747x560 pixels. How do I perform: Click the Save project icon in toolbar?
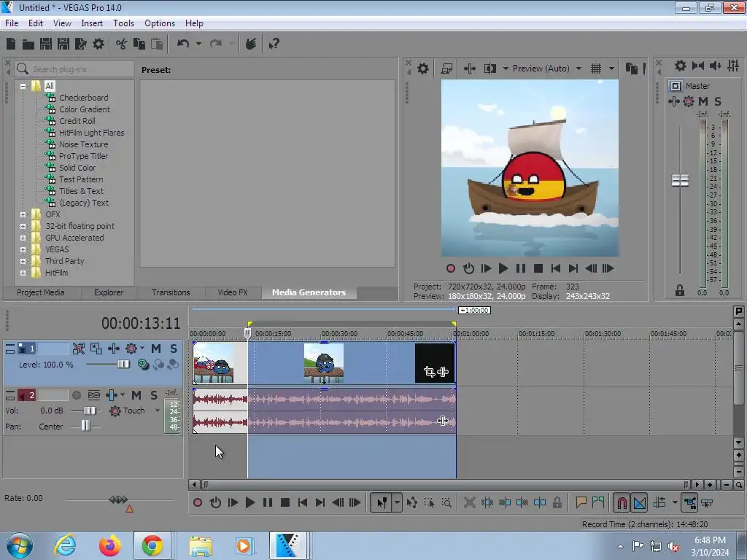45,44
